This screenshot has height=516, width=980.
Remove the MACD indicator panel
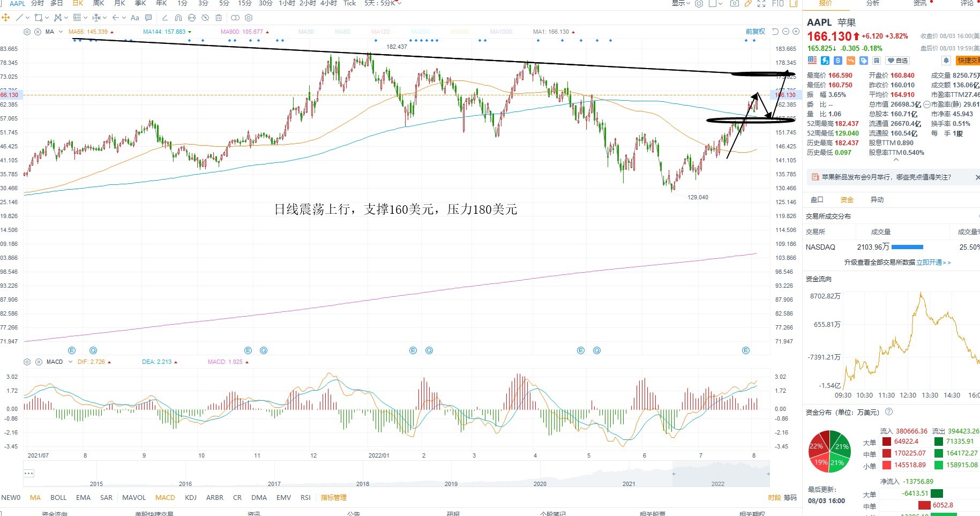39,362
